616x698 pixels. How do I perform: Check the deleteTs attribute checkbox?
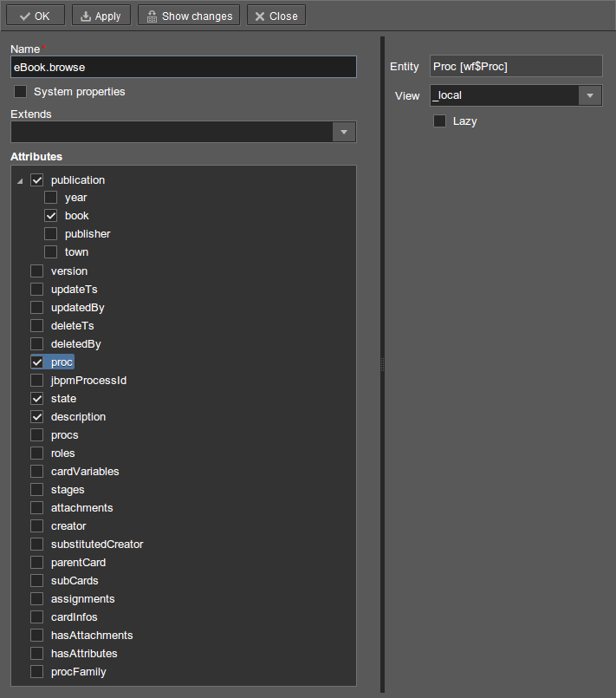point(37,326)
